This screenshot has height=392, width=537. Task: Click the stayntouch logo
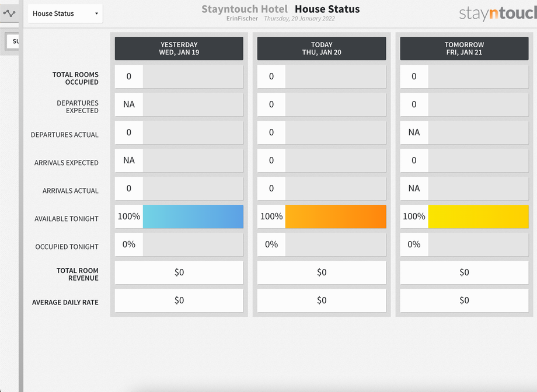pos(498,13)
